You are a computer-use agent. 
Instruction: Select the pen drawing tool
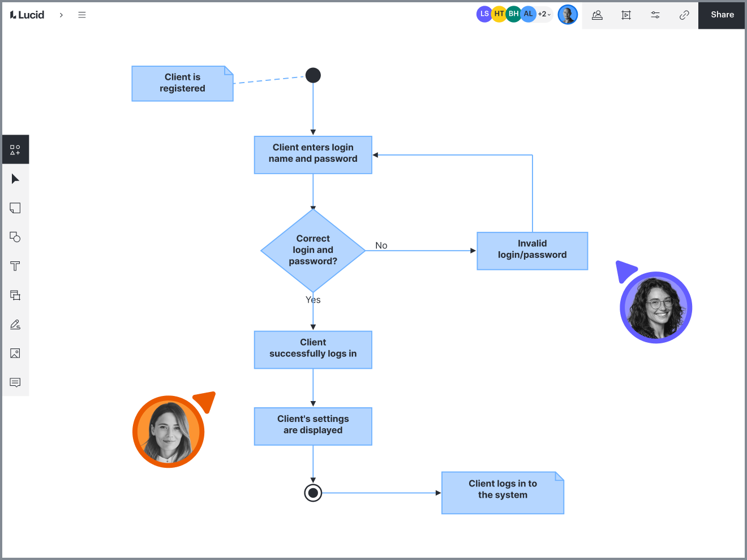(x=15, y=324)
